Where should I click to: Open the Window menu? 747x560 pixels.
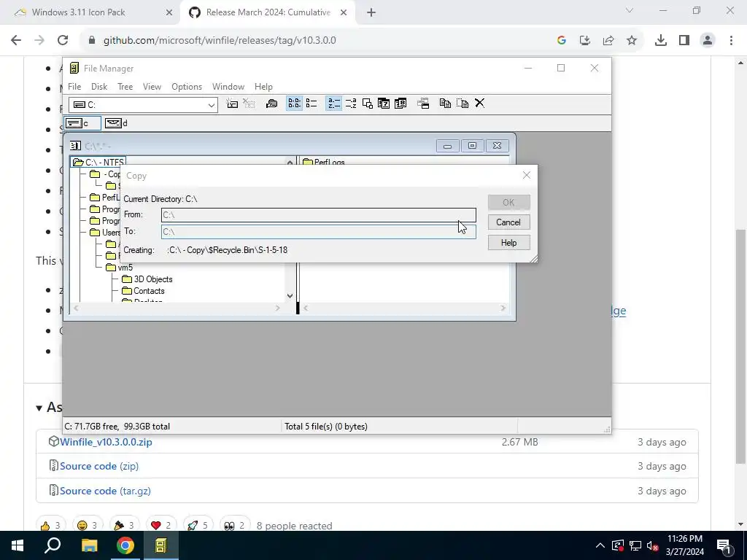point(228,87)
